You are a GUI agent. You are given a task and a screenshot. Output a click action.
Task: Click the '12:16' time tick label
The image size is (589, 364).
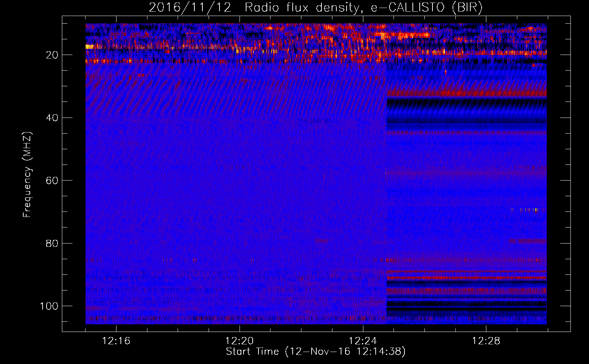pos(116,341)
